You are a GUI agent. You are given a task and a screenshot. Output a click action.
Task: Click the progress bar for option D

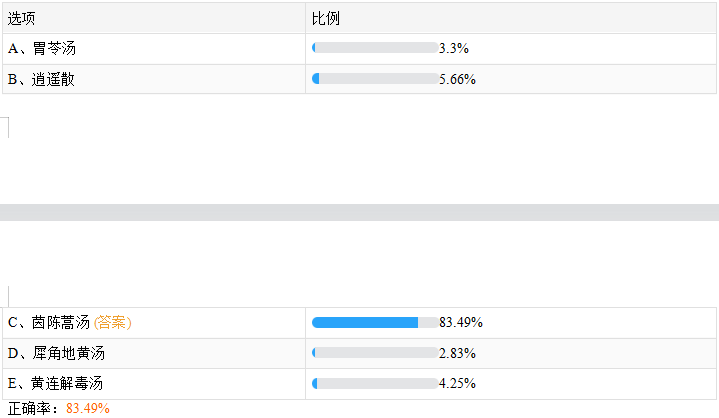[x=374, y=353]
